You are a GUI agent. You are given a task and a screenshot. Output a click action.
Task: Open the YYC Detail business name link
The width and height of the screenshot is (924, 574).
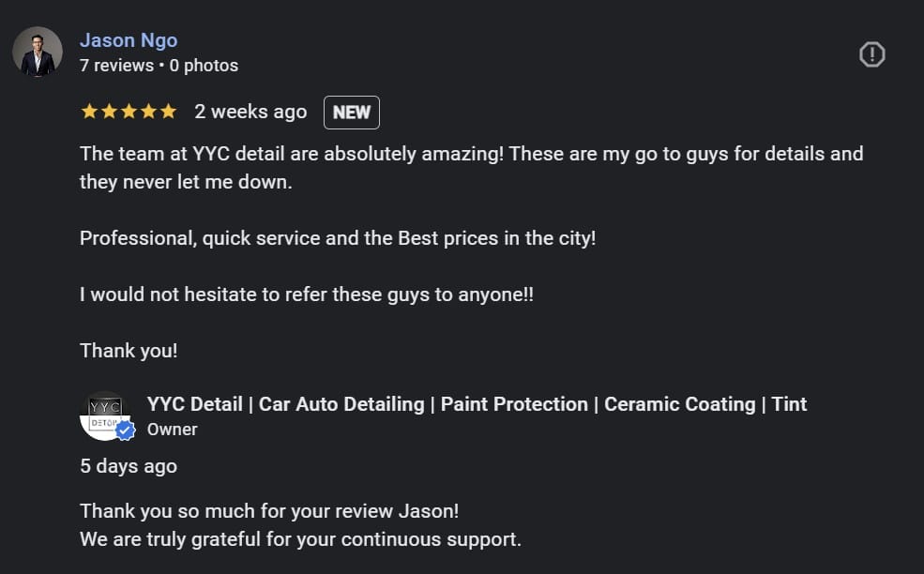[477, 404]
